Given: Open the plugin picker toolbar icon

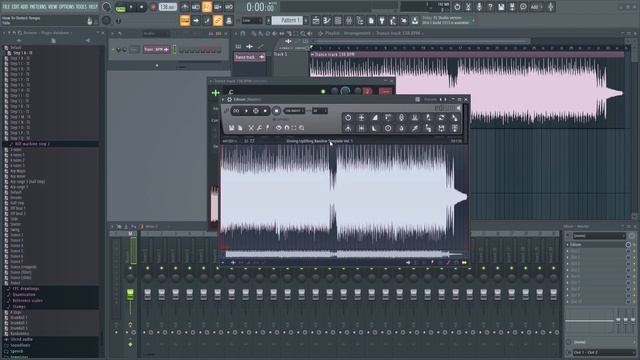Looking at the screenshot, I should point(382,20).
